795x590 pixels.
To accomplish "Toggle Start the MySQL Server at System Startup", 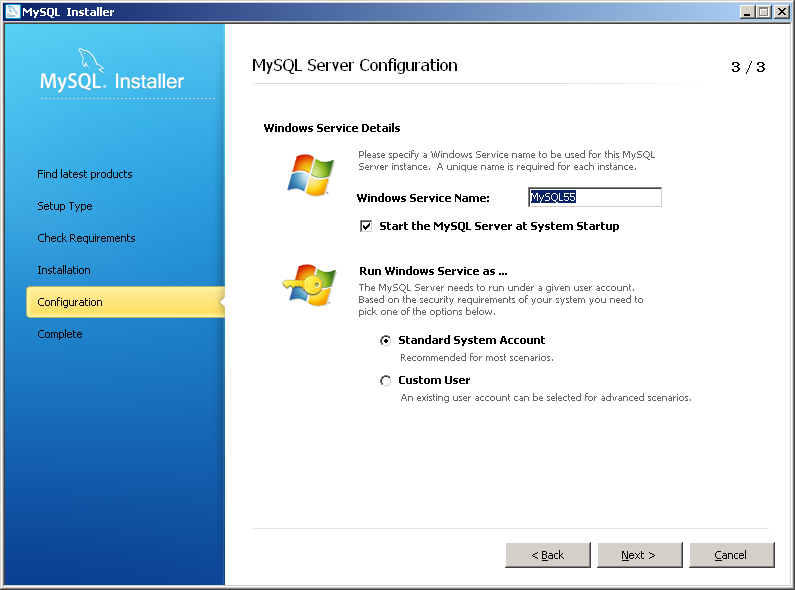I will pos(366,226).
